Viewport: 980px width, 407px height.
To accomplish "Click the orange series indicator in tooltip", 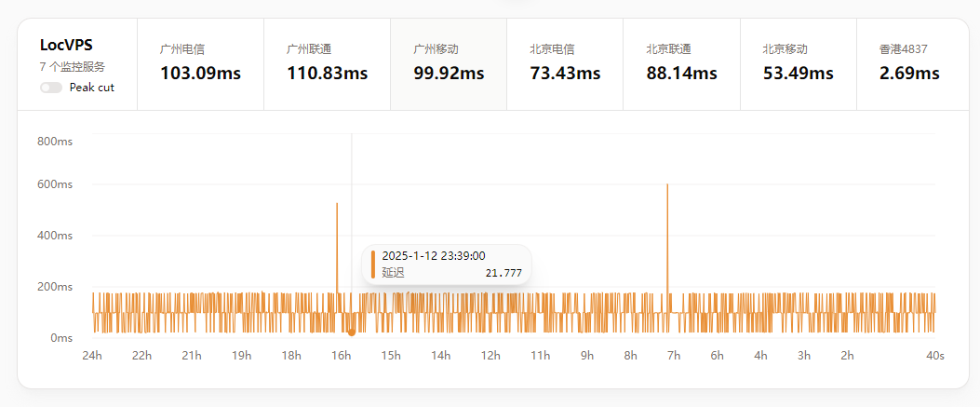I will (x=373, y=264).
